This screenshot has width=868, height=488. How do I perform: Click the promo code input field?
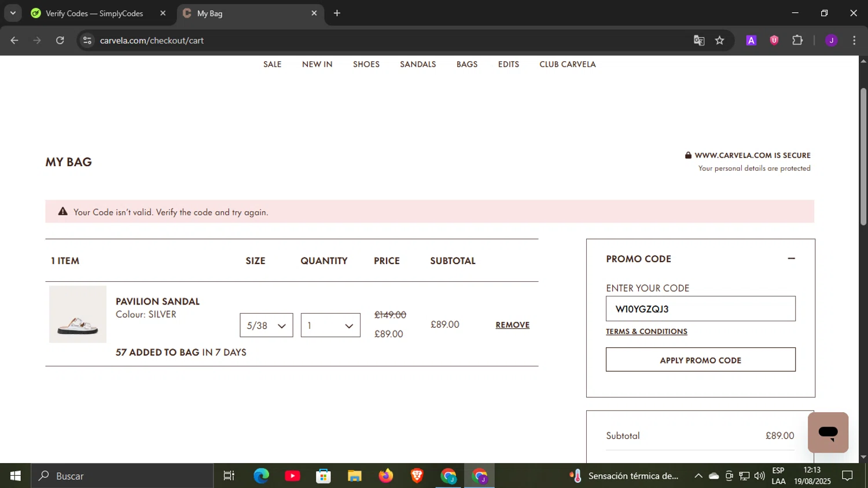(x=701, y=309)
